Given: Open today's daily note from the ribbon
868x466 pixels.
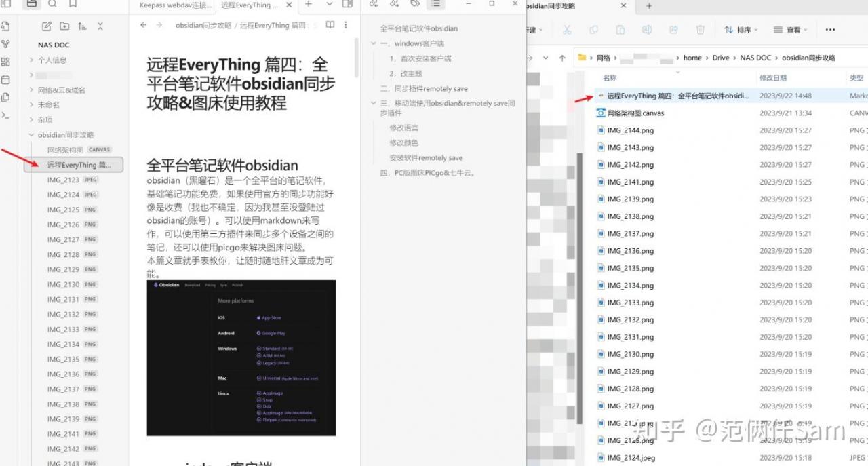Looking at the screenshot, I should [x=5, y=79].
